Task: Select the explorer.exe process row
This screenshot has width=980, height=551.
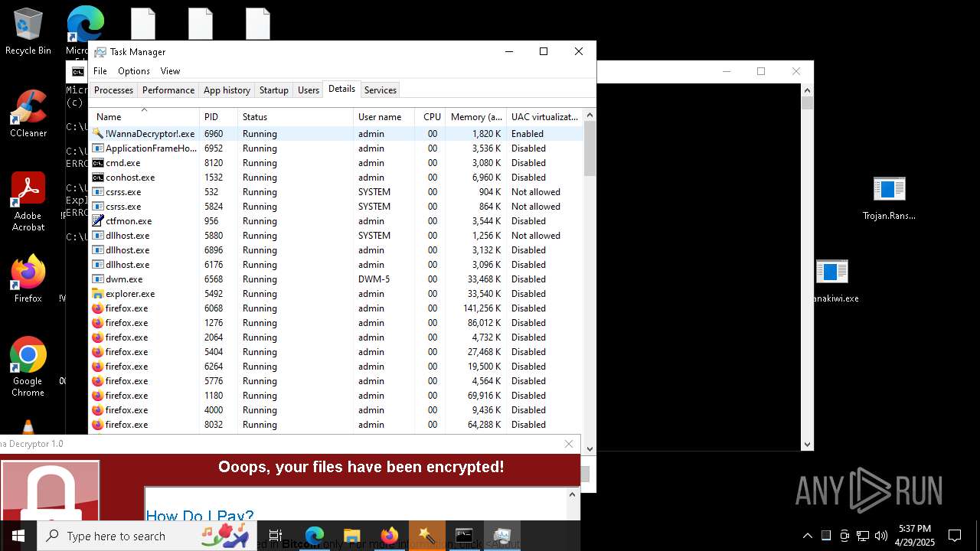Action: pos(337,294)
